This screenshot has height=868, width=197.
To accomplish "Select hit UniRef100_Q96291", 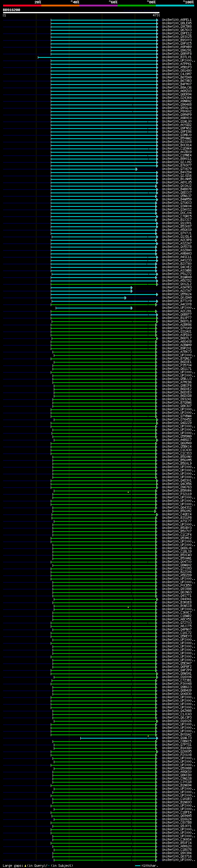I will pyautogui.click(x=176, y=50).
